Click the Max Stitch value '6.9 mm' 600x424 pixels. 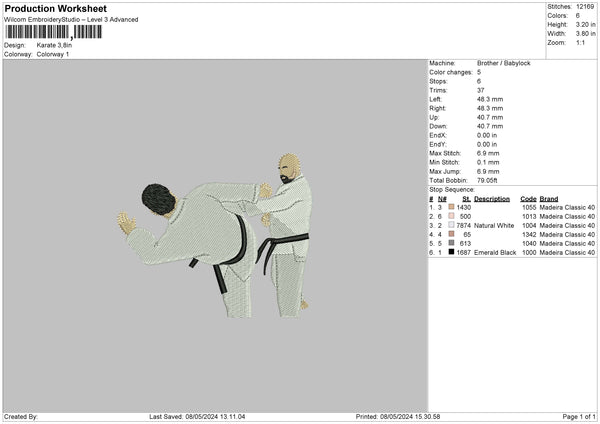(x=488, y=153)
